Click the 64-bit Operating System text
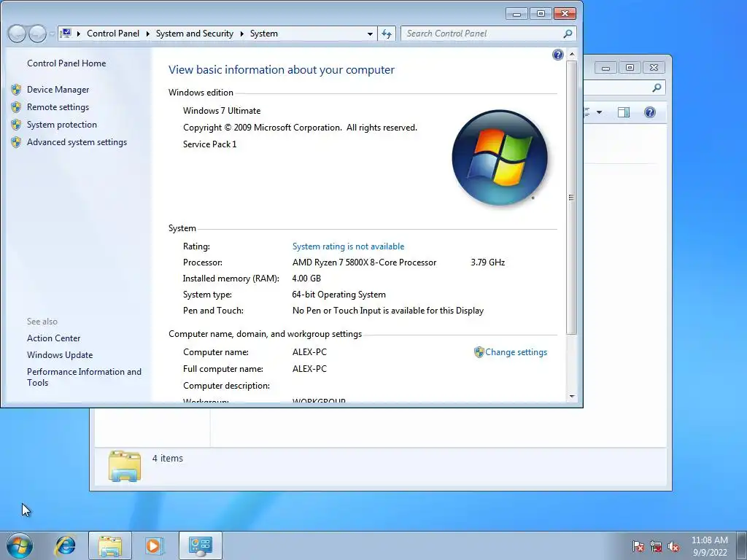The width and height of the screenshot is (747, 560). [x=338, y=295]
